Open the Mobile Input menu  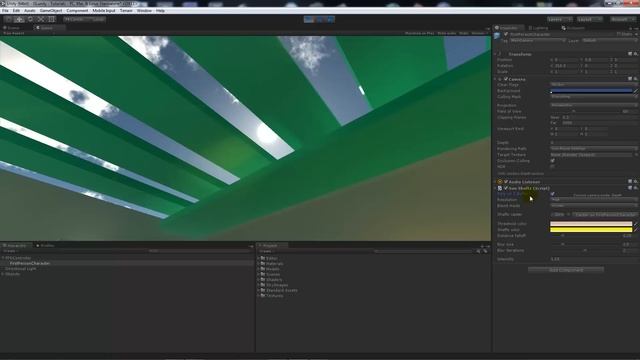[x=104, y=11]
